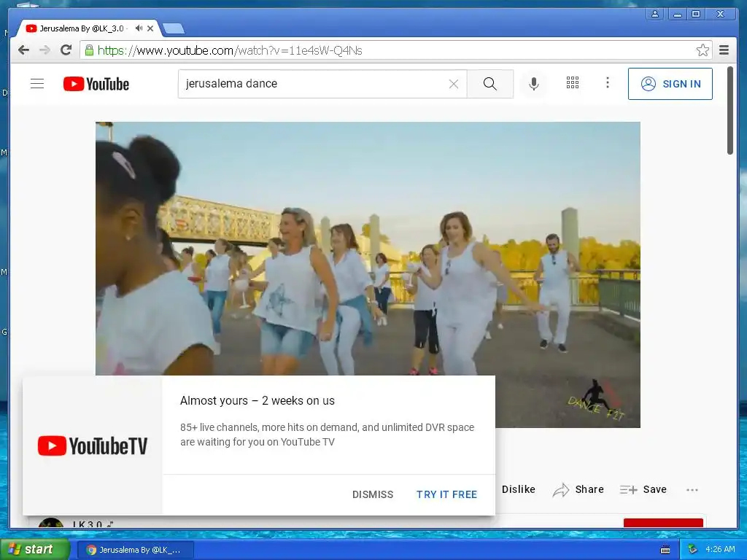This screenshot has width=747, height=560.
Task: Select the Jerusalema By @LK_3.0 tab
Action: (x=82, y=28)
